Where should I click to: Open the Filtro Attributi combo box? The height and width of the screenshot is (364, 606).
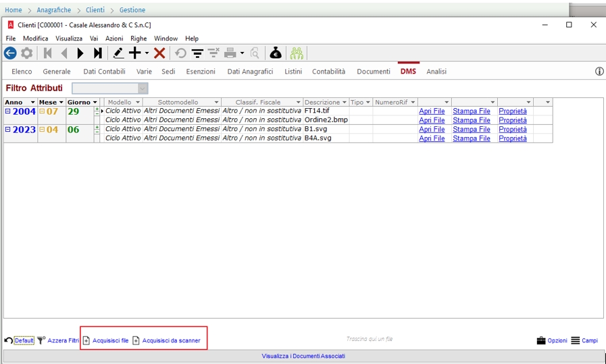[x=109, y=88]
